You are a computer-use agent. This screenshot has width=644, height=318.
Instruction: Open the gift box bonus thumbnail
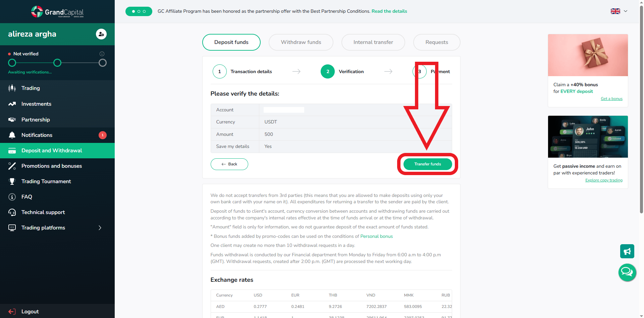588,55
